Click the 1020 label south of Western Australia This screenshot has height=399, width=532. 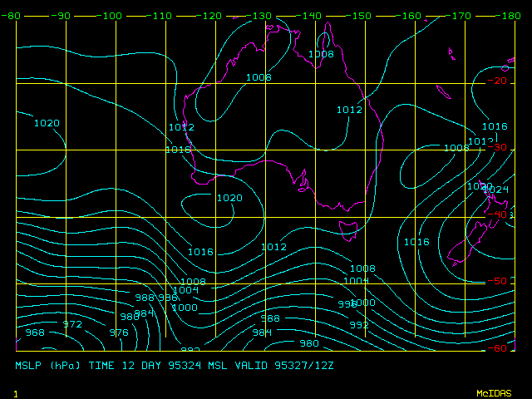coord(229,198)
